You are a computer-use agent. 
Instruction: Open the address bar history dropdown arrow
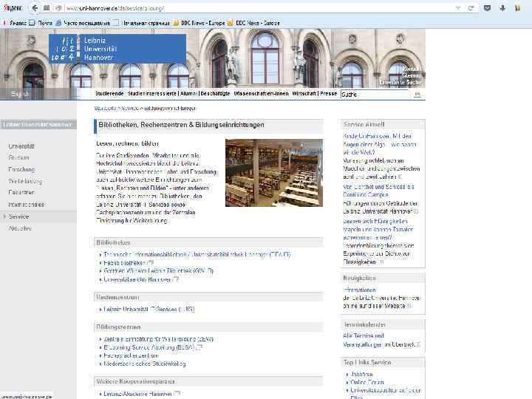tap(457, 8)
